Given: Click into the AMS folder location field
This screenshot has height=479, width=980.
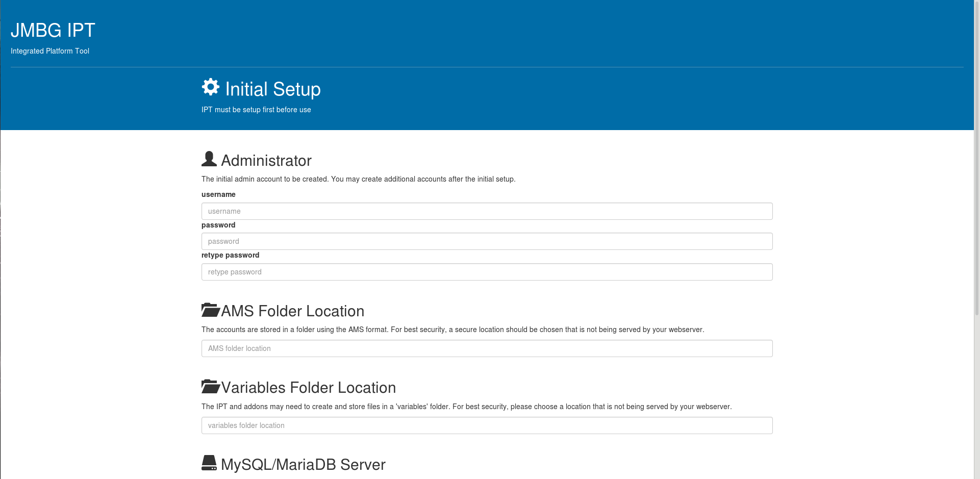Looking at the screenshot, I should [x=487, y=348].
